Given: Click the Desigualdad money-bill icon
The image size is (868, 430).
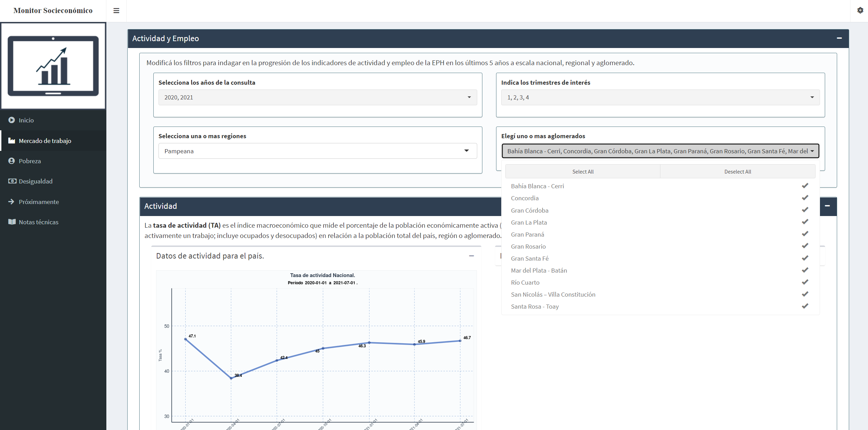Looking at the screenshot, I should [12, 181].
